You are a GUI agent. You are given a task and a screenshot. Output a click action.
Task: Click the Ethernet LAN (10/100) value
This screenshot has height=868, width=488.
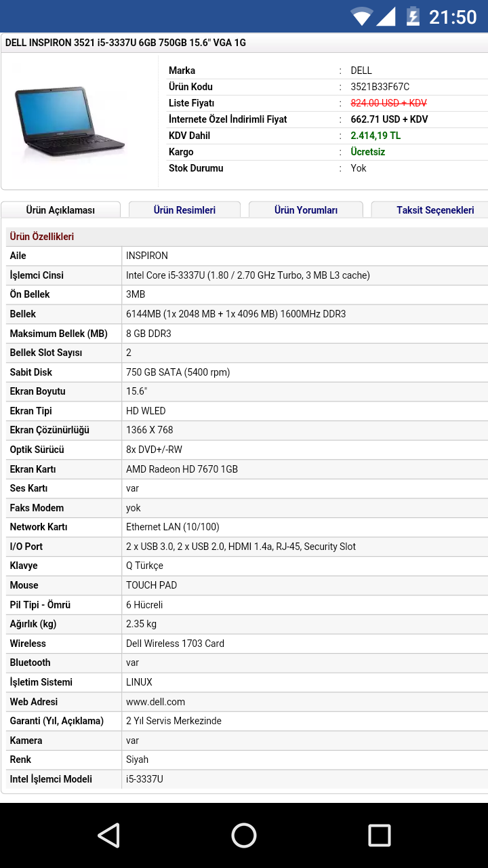(x=173, y=527)
